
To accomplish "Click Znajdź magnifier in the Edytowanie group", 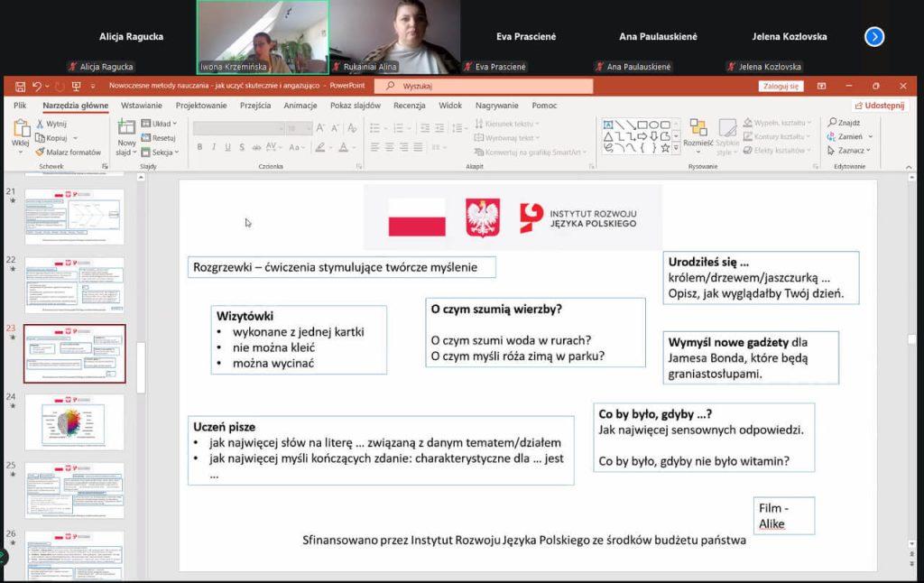I will pyautogui.click(x=844, y=123).
